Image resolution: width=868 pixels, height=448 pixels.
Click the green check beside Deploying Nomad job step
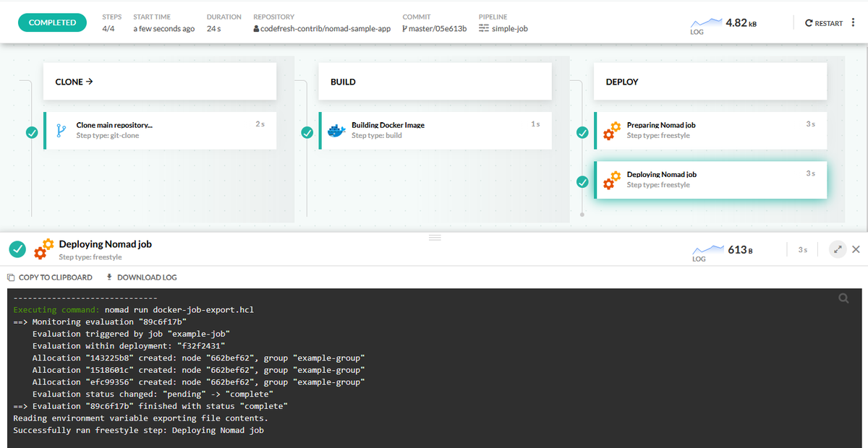tap(582, 181)
